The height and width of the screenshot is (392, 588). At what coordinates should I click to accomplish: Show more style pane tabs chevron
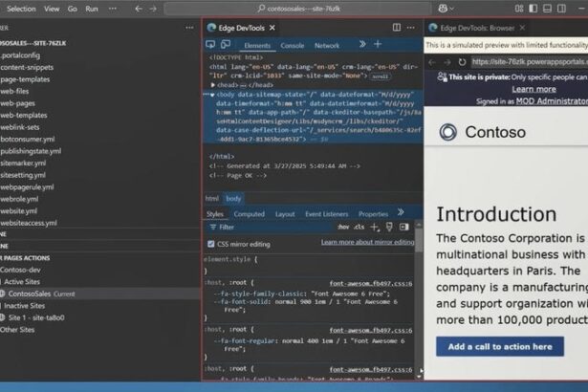(x=401, y=212)
